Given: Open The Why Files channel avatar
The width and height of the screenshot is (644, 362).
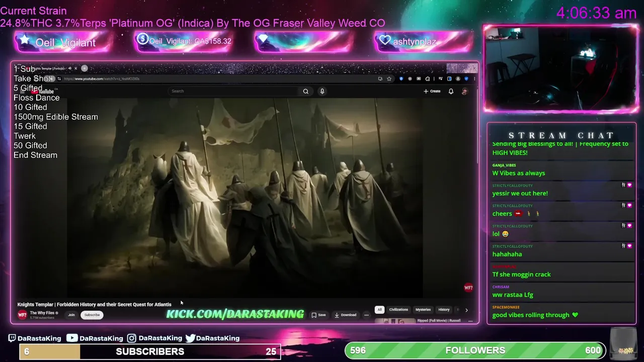Looking at the screenshot, I should pyautogui.click(x=22, y=315).
